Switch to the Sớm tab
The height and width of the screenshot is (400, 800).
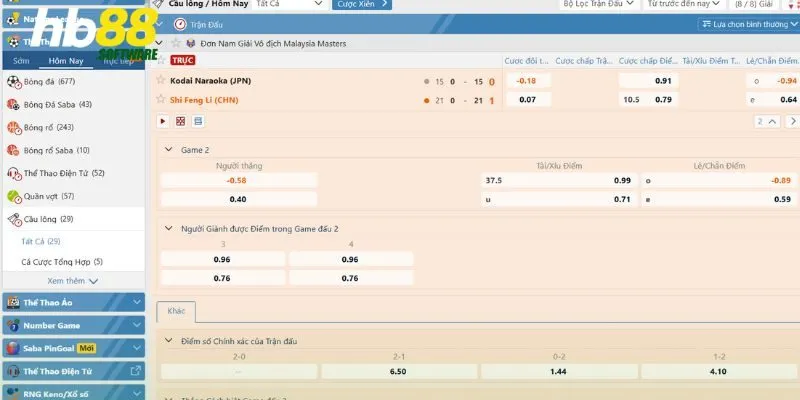(21, 61)
